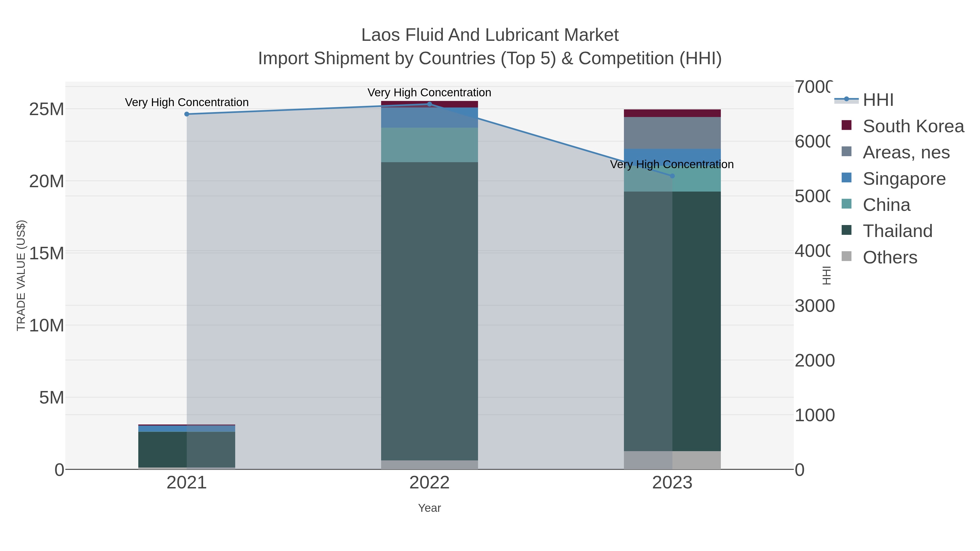Click the 15M y-axis tick label

point(47,254)
